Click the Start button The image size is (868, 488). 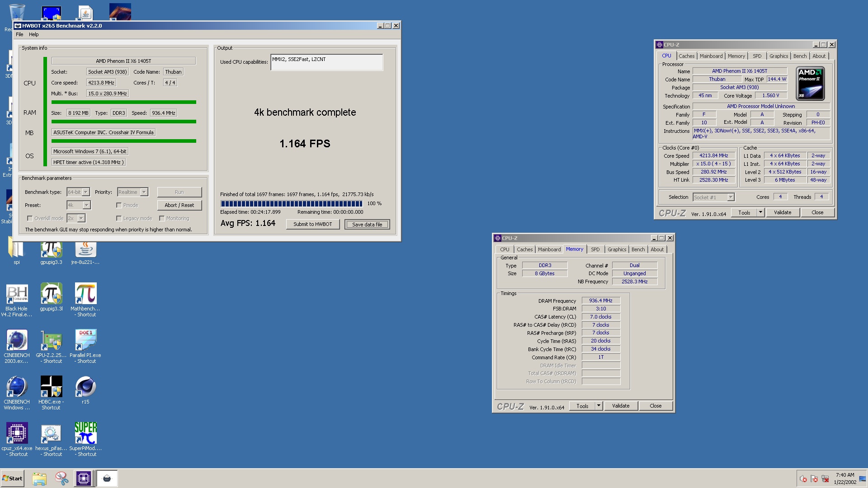tap(12, 479)
